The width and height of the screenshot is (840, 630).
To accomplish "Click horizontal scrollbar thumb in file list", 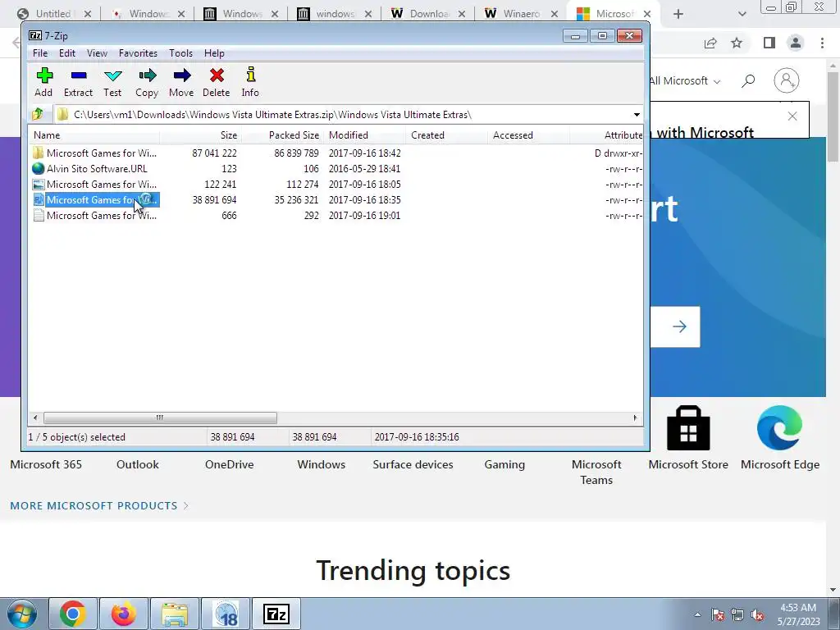I will (160, 418).
